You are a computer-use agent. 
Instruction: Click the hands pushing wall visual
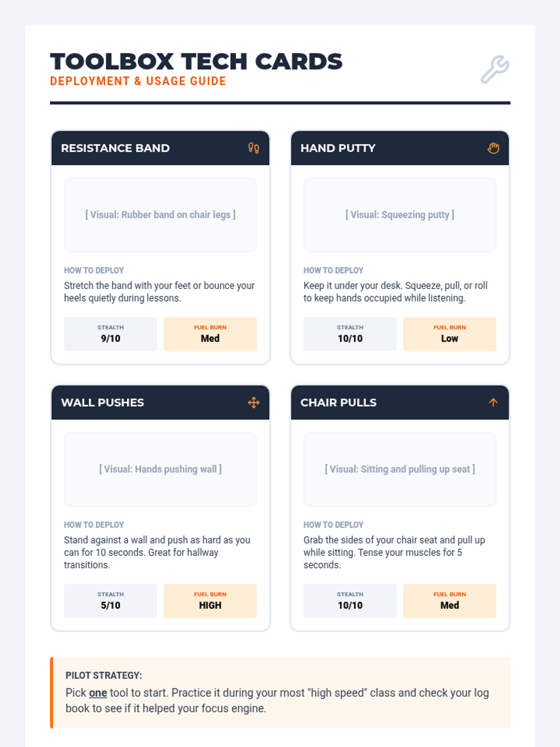(x=160, y=469)
